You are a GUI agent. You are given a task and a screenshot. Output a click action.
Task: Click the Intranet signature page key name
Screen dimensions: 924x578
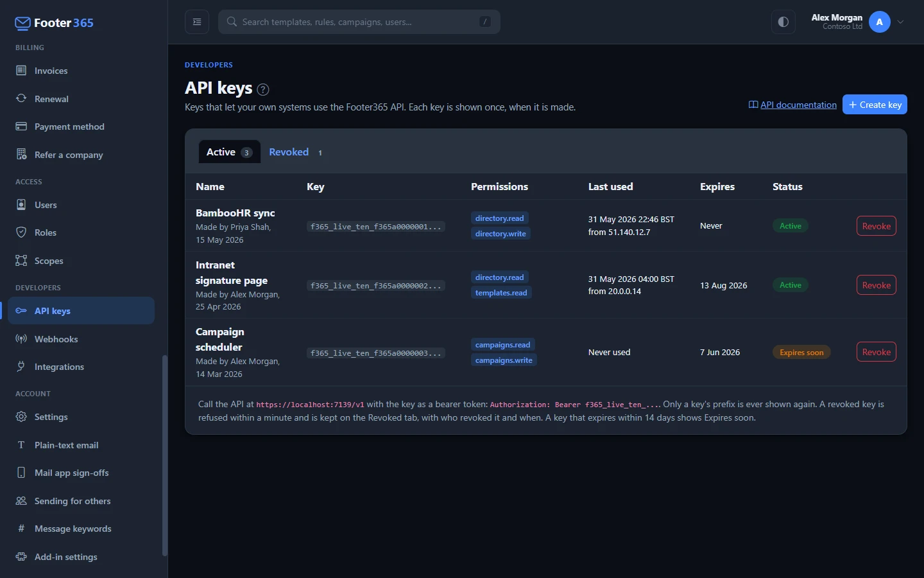[232, 273]
